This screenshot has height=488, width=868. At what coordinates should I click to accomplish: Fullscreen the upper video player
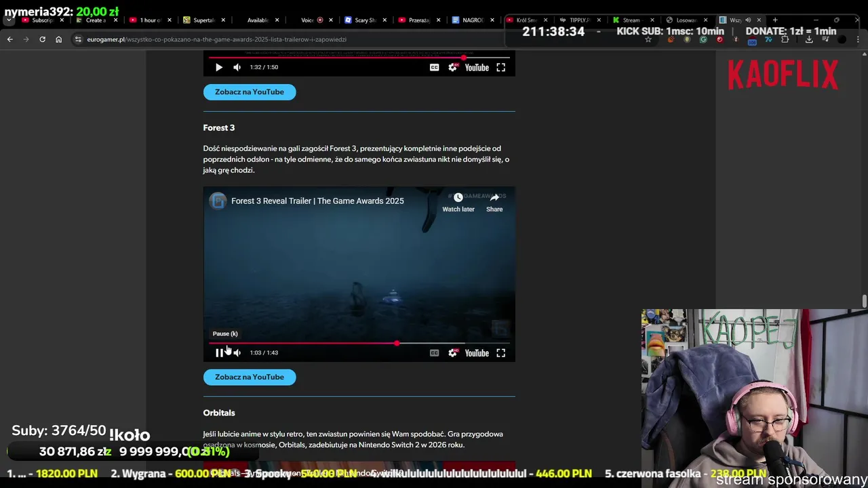pyautogui.click(x=500, y=67)
